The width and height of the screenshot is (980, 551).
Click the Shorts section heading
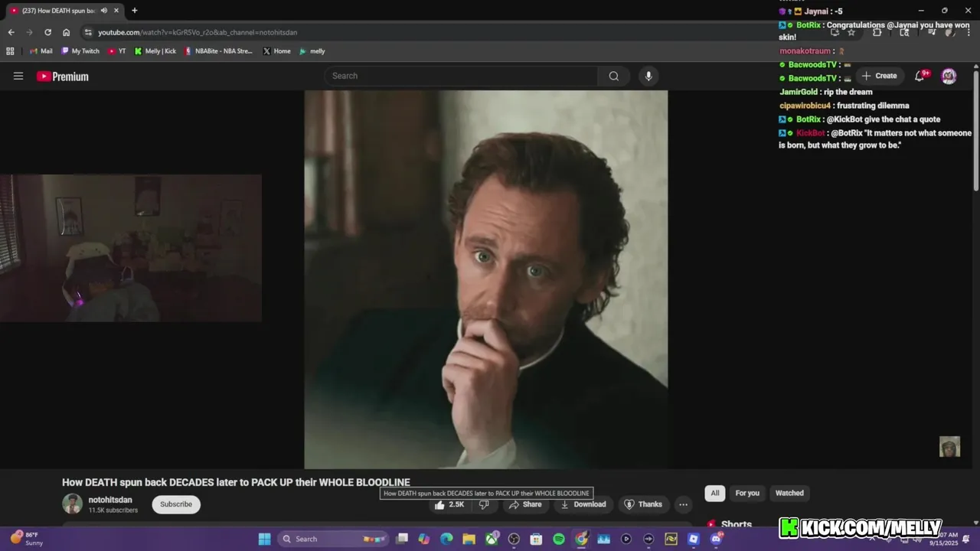737,525
